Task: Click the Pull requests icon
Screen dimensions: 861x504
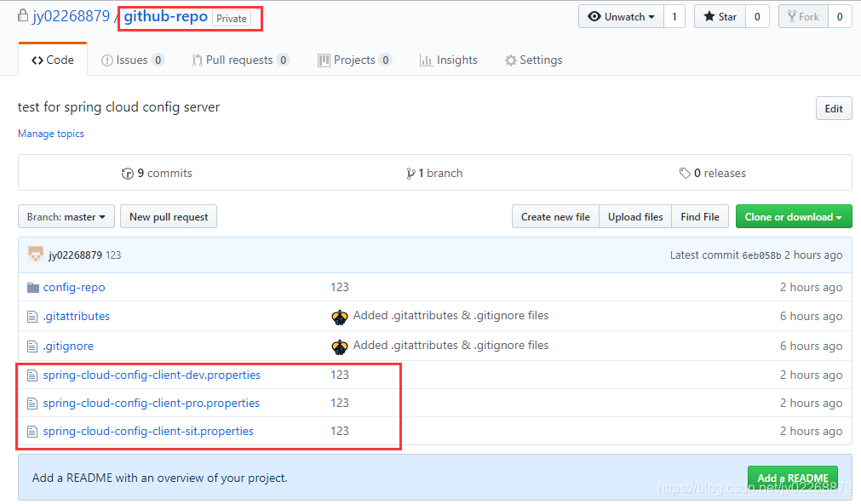Action: pyautogui.click(x=197, y=60)
